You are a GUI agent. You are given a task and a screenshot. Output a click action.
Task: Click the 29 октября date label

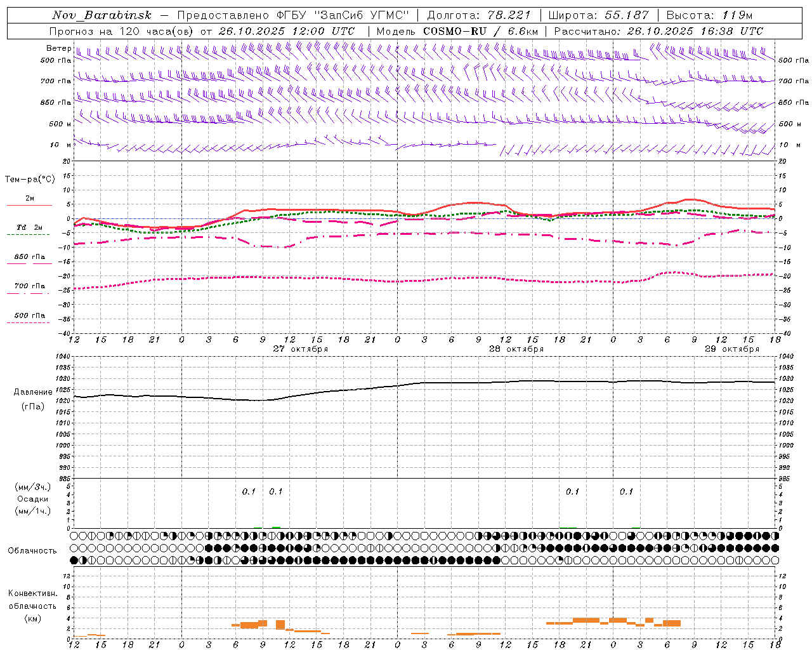(732, 348)
